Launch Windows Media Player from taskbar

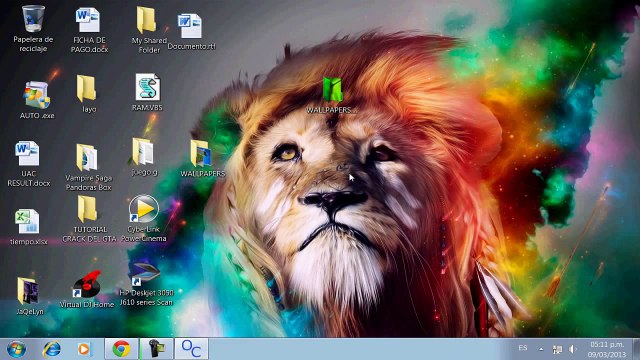(x=85, y=349)
